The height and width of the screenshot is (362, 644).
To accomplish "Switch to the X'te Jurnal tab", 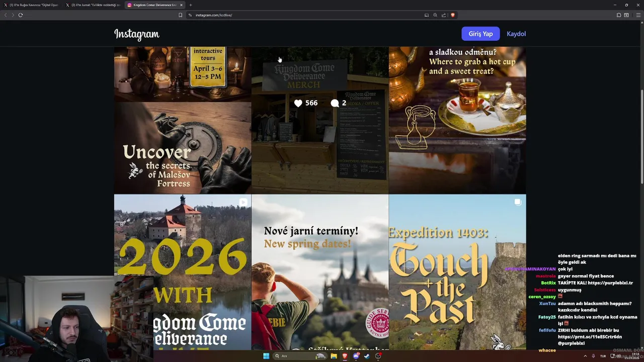I will point(93,5).
